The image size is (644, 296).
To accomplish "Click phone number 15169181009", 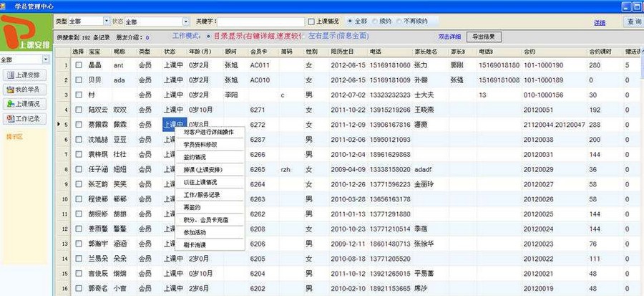I will coord(390,80).
